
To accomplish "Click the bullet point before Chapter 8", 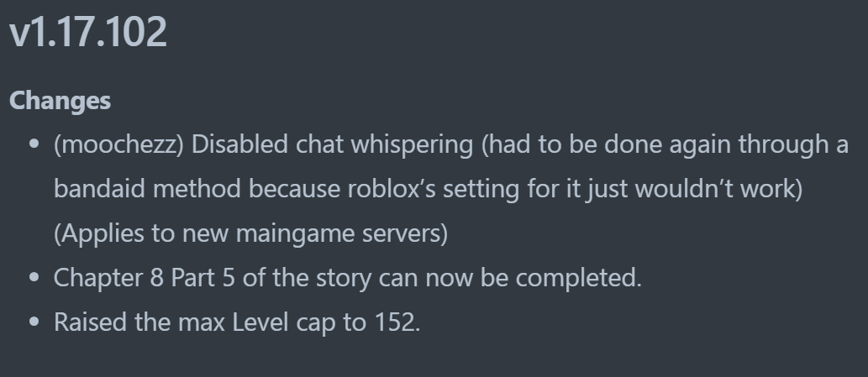I will coord(34,277).
